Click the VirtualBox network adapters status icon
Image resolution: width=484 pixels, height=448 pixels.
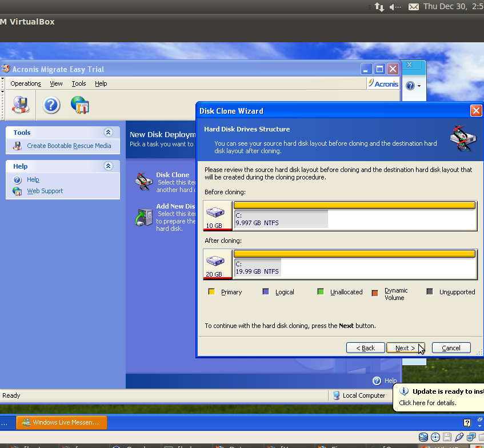471,437
